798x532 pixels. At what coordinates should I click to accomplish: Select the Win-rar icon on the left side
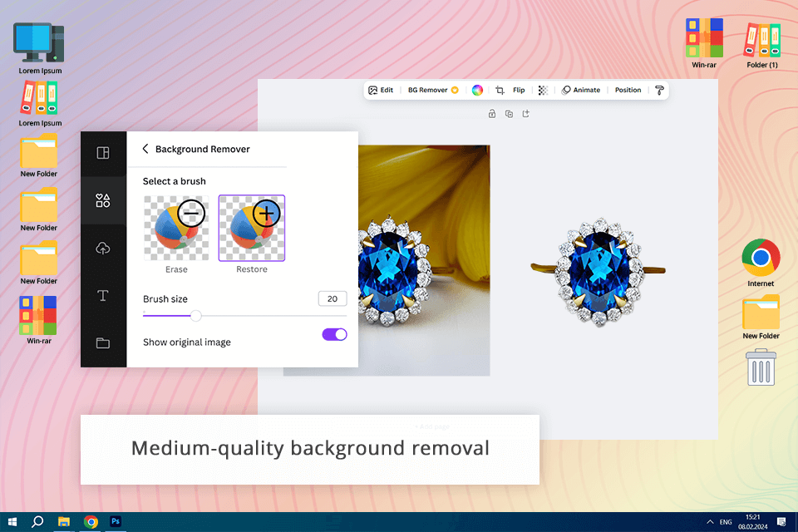point(39,320)
